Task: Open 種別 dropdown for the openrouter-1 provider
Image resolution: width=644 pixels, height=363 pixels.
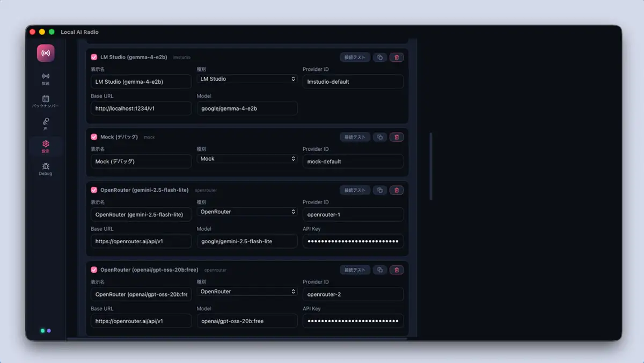Action: click(x=247, y=212)
